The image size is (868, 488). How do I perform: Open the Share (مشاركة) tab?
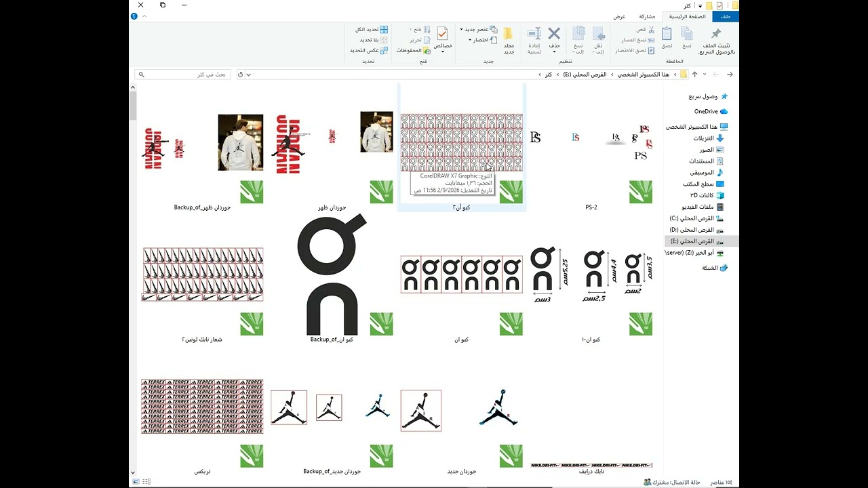click(647, 16)
